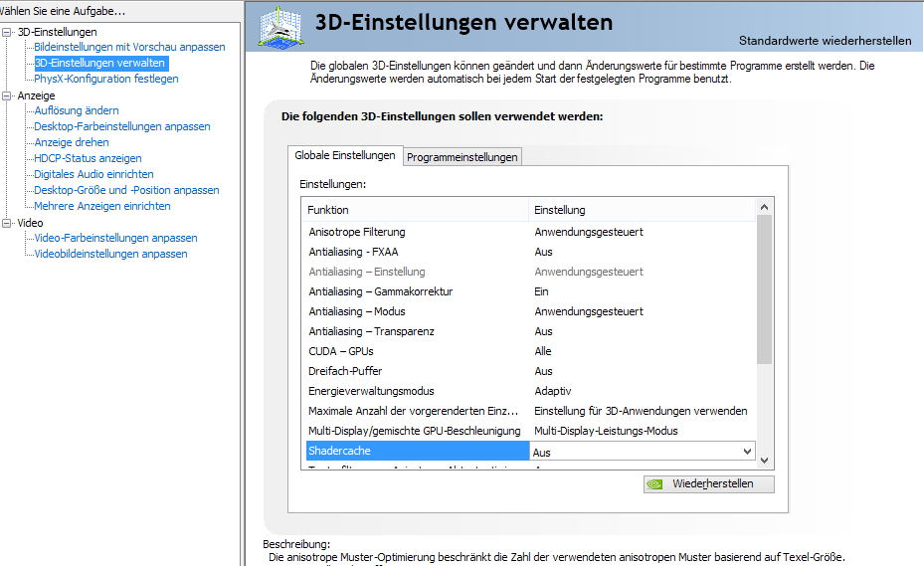Viewport: 924px width, 566px height.
Task: Click scrollbar up arrow in settings list
Action: click(764, 207)
